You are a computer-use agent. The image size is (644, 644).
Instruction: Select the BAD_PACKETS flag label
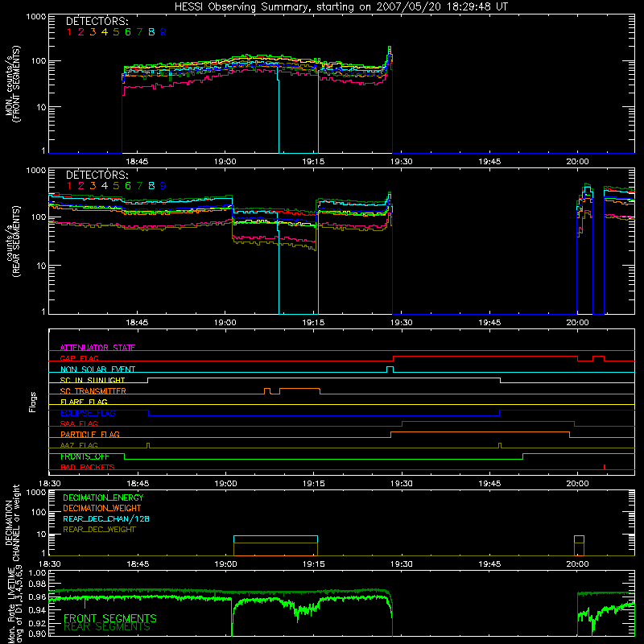pos(88,467)
